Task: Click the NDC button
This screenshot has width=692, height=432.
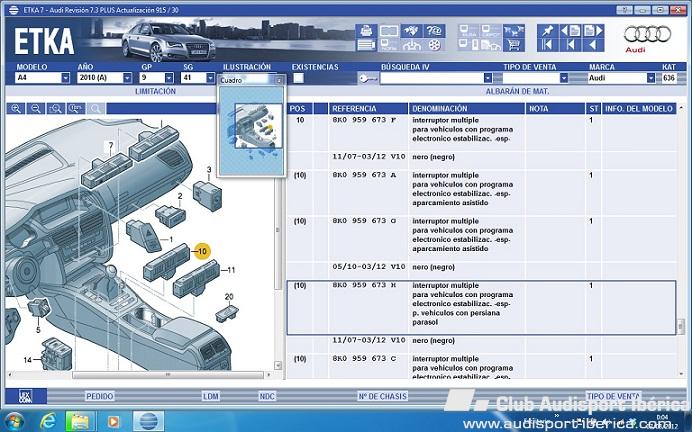Action: (267, 396)
